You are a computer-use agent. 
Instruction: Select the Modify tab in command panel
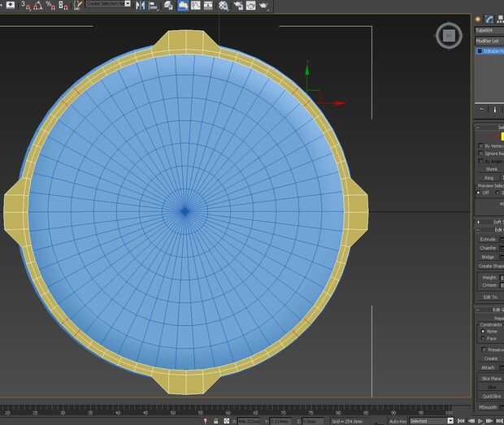(489, 19)
